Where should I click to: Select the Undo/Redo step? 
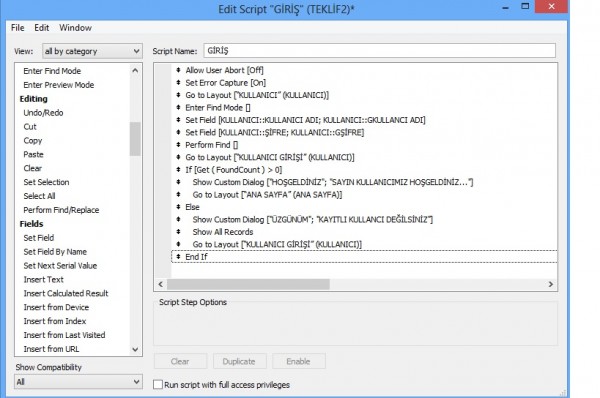point(43,113)
